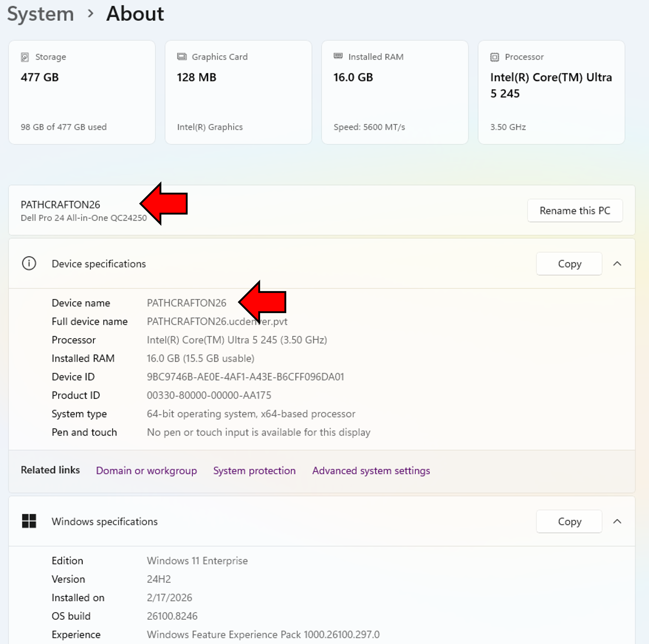
Task: Click Rename this PC button
Action: click(x=575, y=211)
